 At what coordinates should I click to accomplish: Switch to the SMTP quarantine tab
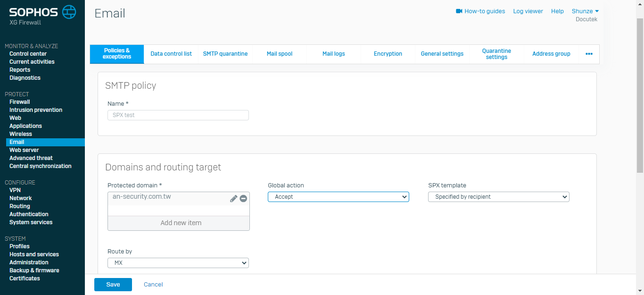[225, 54]
